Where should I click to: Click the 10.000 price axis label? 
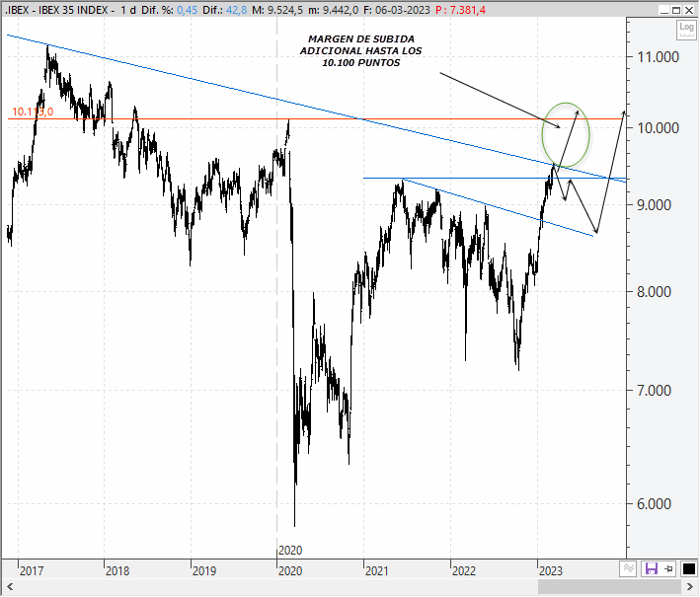pyautogui.click(x=658, y=128)
